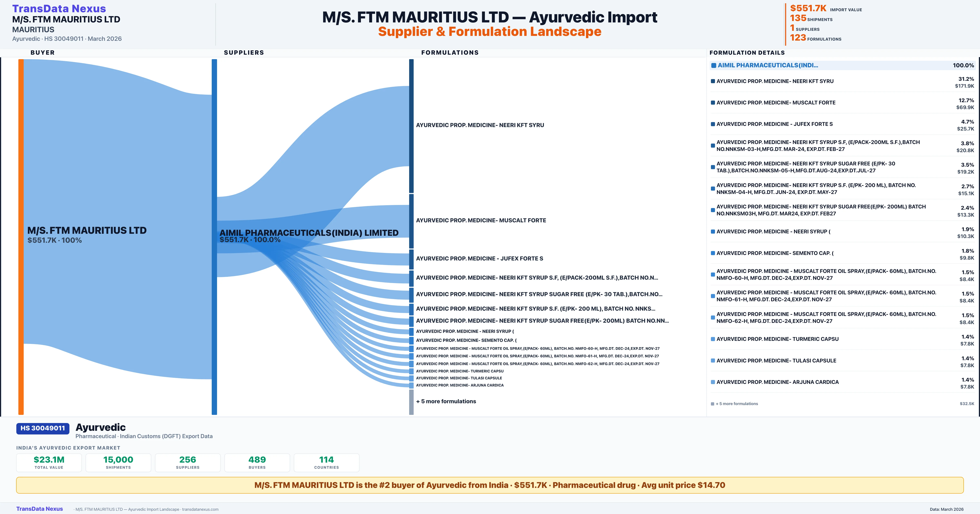This screenshot has width=980, height=514.
Task: Click the HS 30049011 badge
Action: [x=43, y=428]
